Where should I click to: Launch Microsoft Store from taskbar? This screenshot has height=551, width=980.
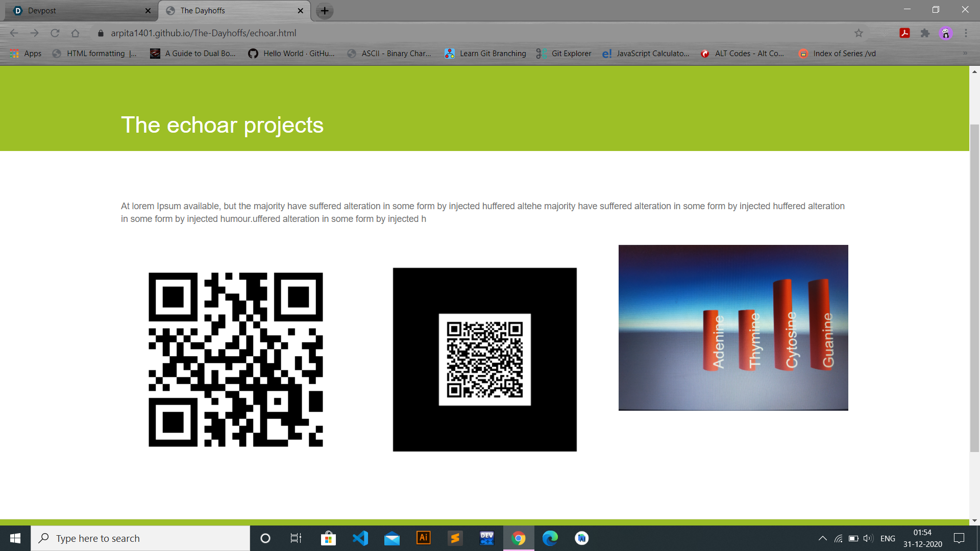[x=328, y=538]
